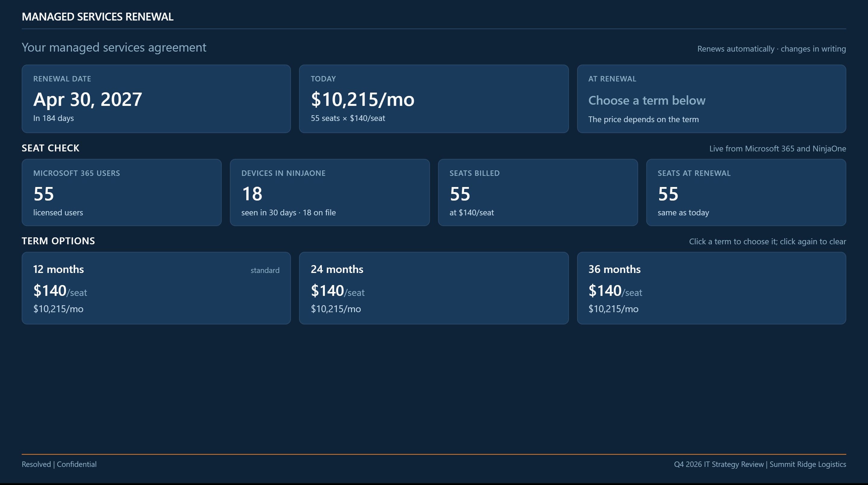Click 'Resolved | Confidential' footer text
This screenshot has height=485, width=868.
point(59,464)
